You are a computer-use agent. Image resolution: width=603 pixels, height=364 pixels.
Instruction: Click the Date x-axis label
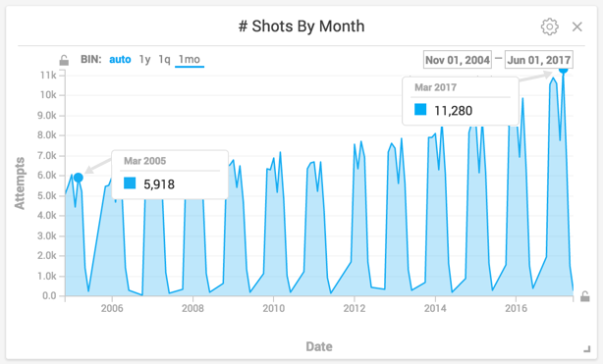(x=319, y=346)
